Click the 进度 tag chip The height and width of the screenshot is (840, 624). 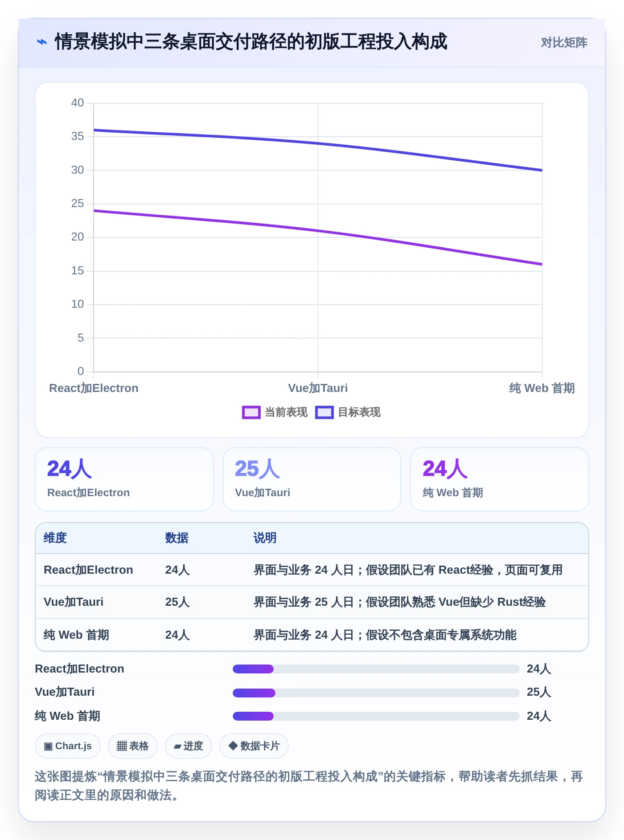[x=188, y=746]
